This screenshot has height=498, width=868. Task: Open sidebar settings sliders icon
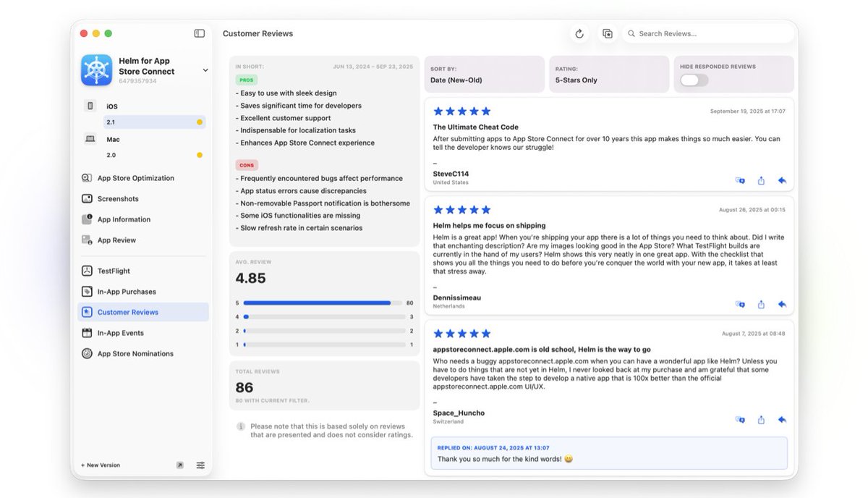pos(200,465)
